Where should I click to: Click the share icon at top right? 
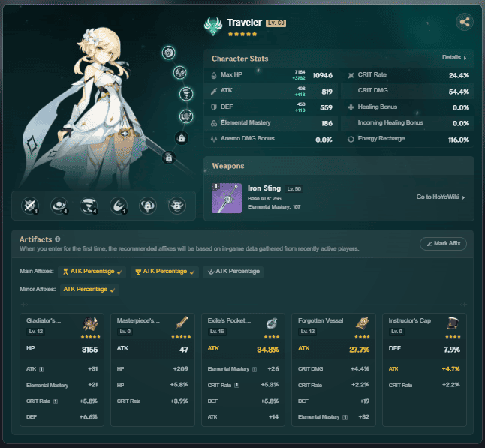point(464,23)
